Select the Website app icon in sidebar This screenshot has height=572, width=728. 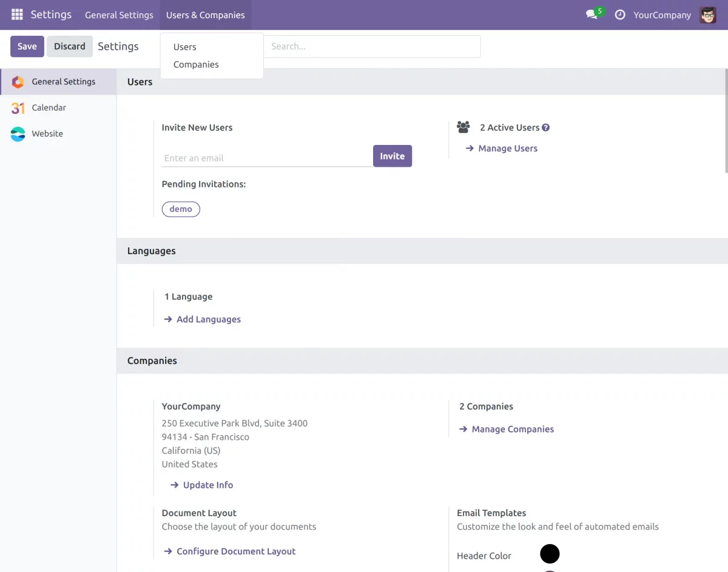click(18, 134)
